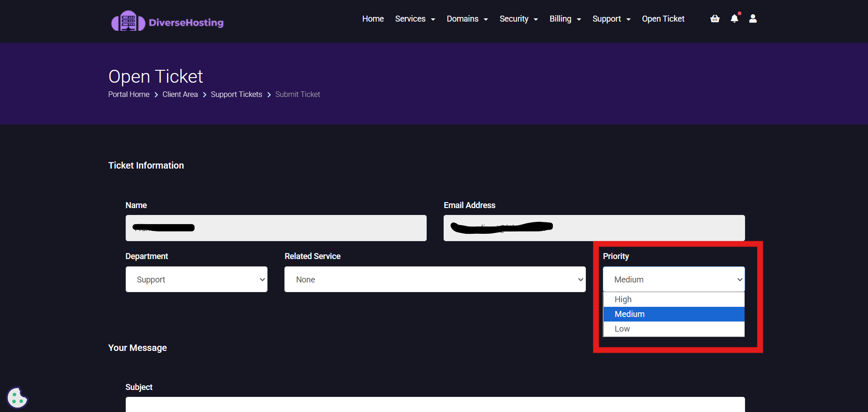Open the Security dropdown menu
The image size is (868, 412).
(x=518, y=19)
